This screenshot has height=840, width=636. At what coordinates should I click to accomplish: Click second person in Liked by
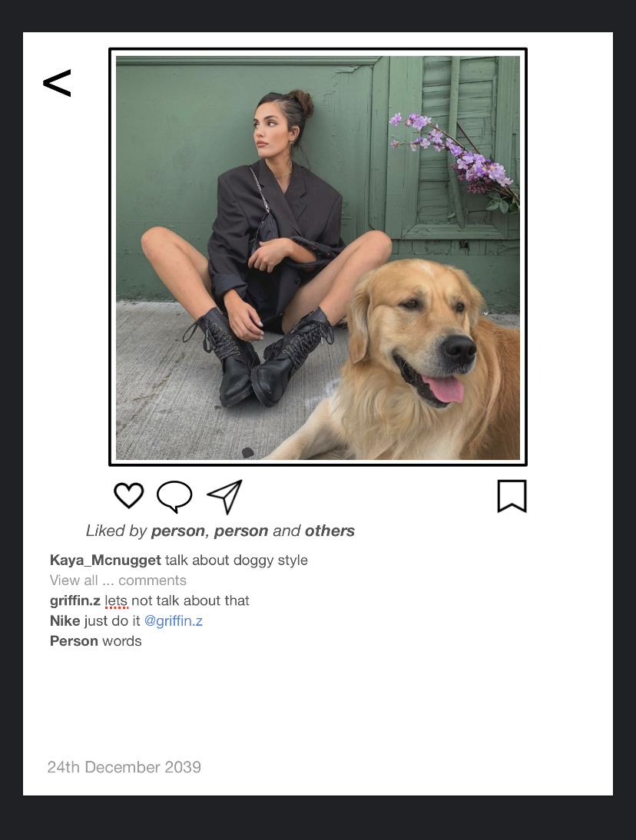click(240, 531)
